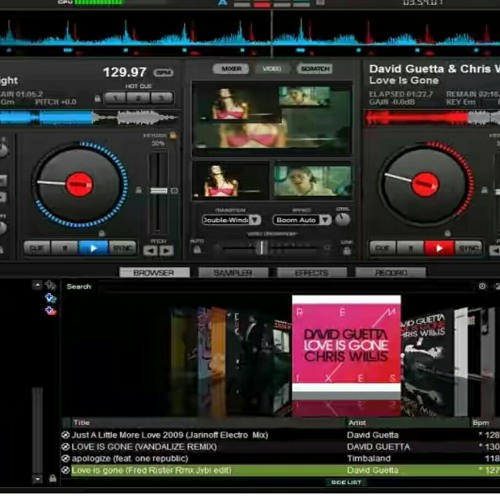Nudge left deck pitch bend backward arrow

coord(150,250)
